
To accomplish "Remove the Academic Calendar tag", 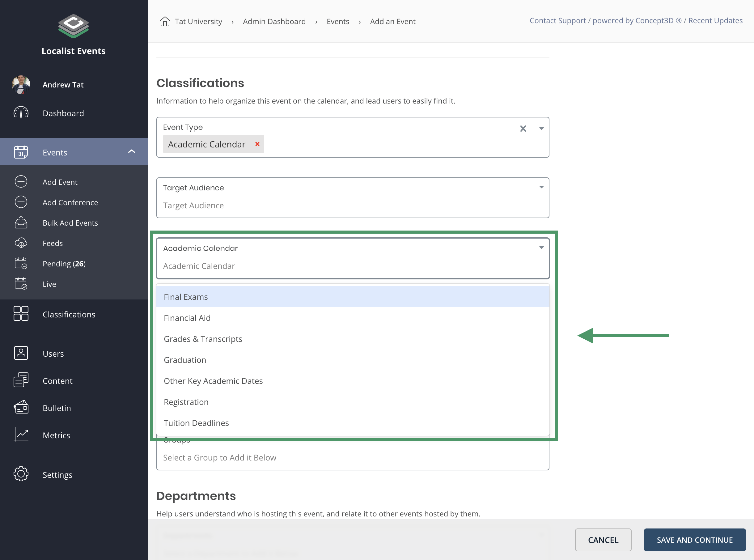I will [257, 144].
